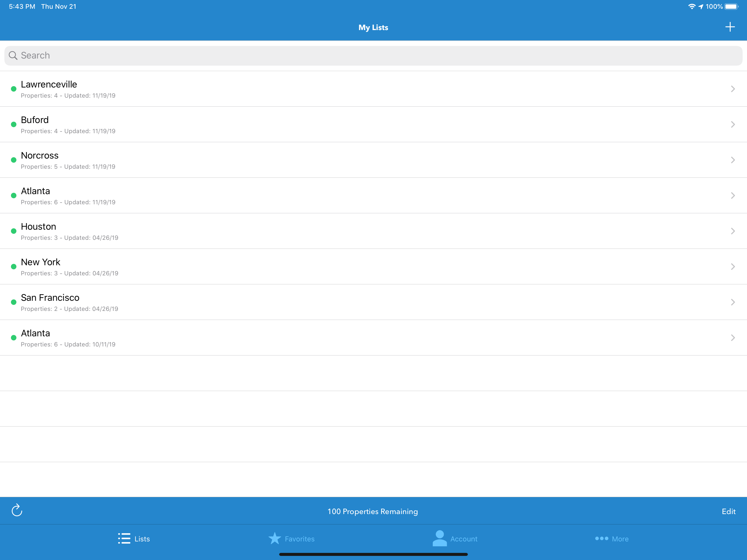Open the New York row chevron
Screen dimensions: 747x560
pyautogui.click(x=733, y=267)
